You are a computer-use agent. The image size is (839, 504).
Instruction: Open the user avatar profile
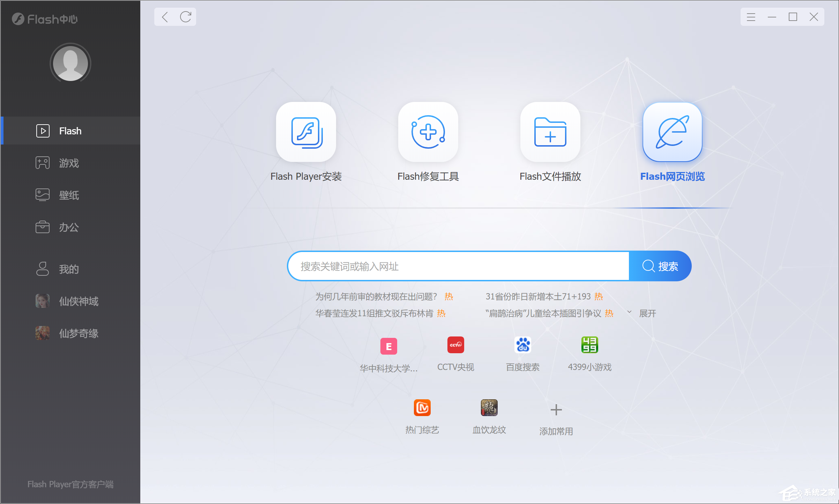70,63
